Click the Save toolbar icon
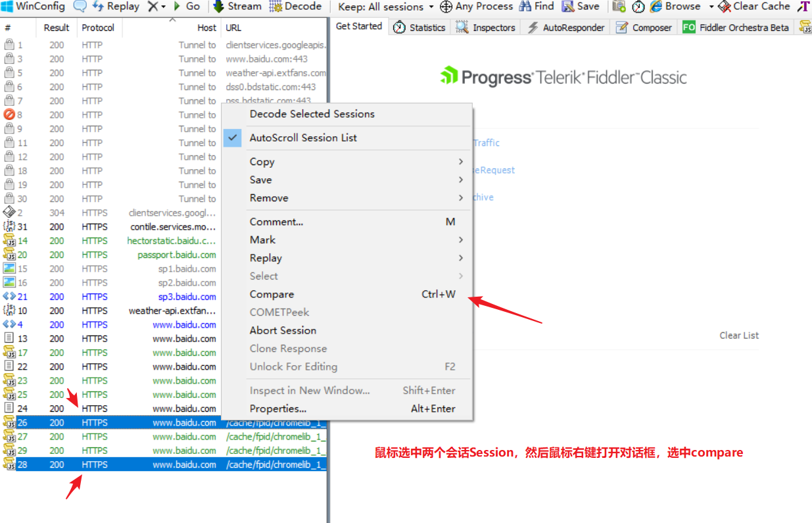This screenshot has height=523, width=812. (581, 7)
